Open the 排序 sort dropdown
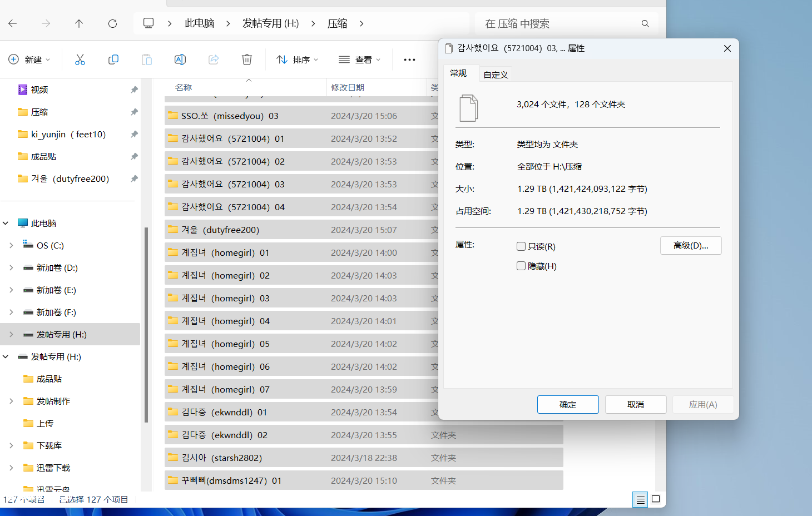812x516 pixels. [x=298, y=59]
